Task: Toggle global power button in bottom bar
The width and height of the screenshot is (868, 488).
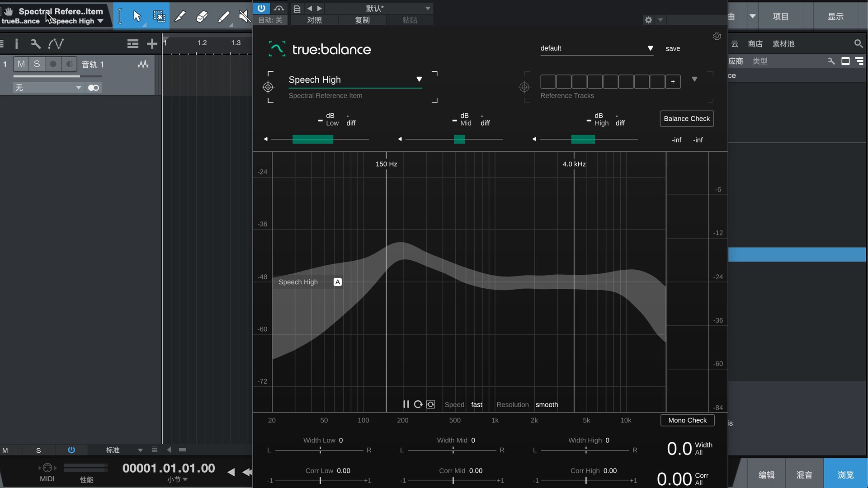Action: [71, 450]
